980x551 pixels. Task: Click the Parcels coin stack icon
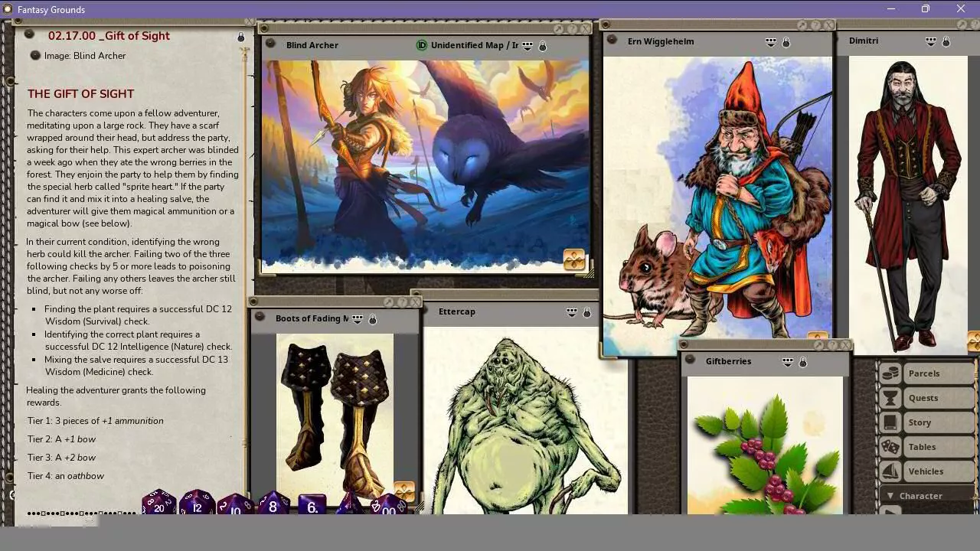click(x=890, y=373)
